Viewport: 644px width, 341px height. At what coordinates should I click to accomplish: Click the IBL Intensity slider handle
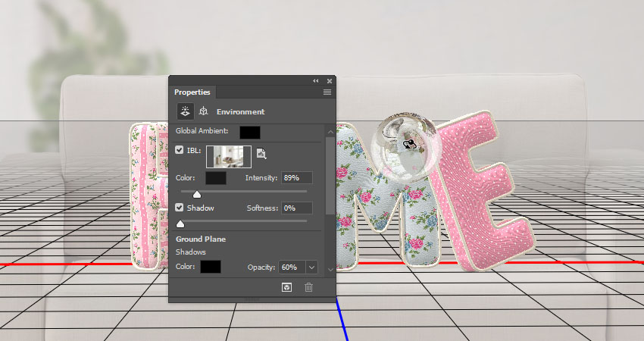(x=197, y=195)
